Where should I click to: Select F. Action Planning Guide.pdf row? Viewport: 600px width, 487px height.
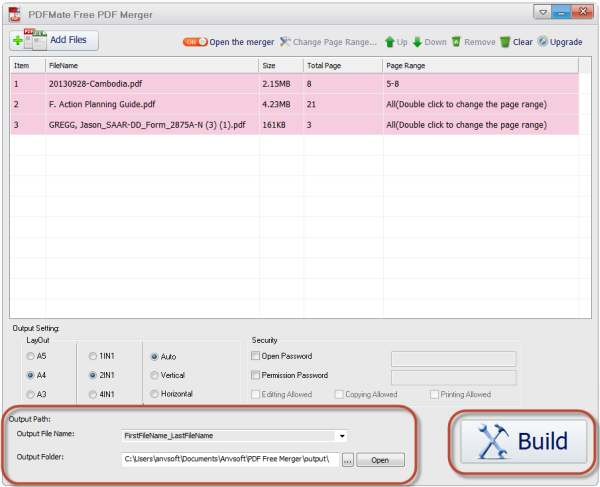point(295,104)
